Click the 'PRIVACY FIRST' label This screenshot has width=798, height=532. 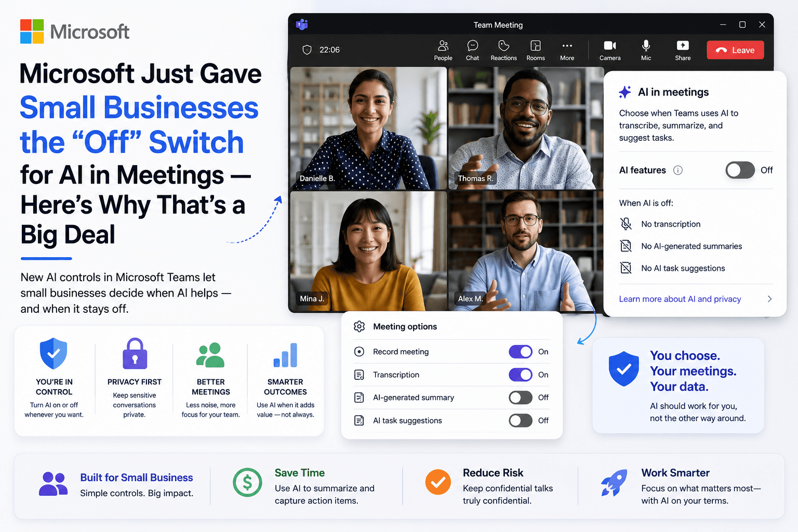click(135, 382)
